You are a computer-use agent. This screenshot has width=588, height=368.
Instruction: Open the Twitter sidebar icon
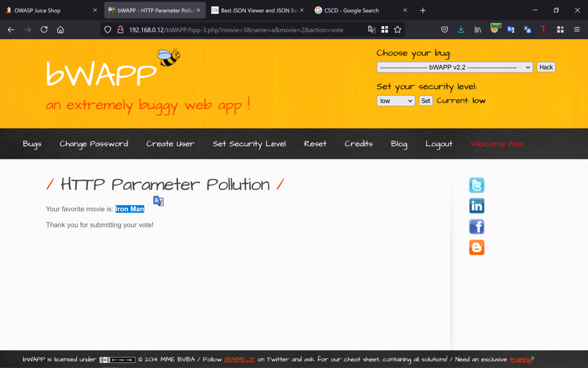click(477, 185)
